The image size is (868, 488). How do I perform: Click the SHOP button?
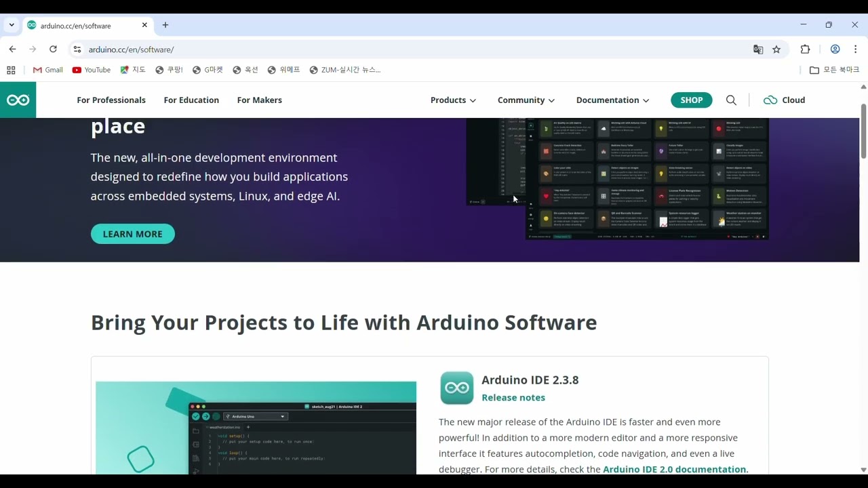[691, 100]
